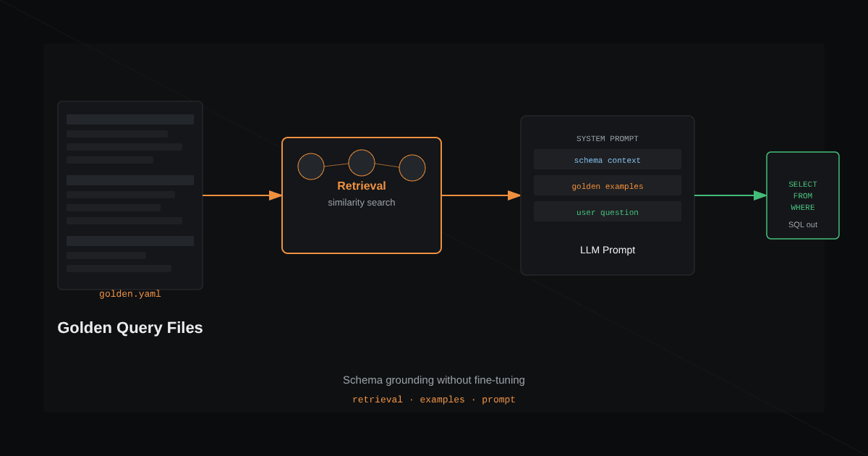Click the golden examples row
Image resolution: width=868 pixels, height=456 pixels.
coord(608,185)
